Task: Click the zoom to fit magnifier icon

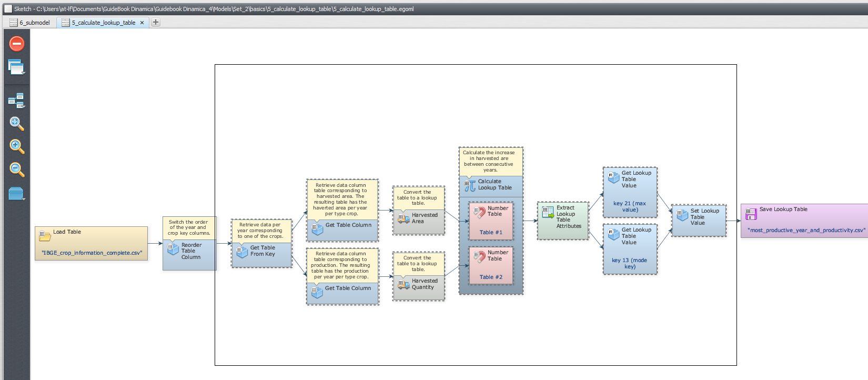Action: (17, 124)
